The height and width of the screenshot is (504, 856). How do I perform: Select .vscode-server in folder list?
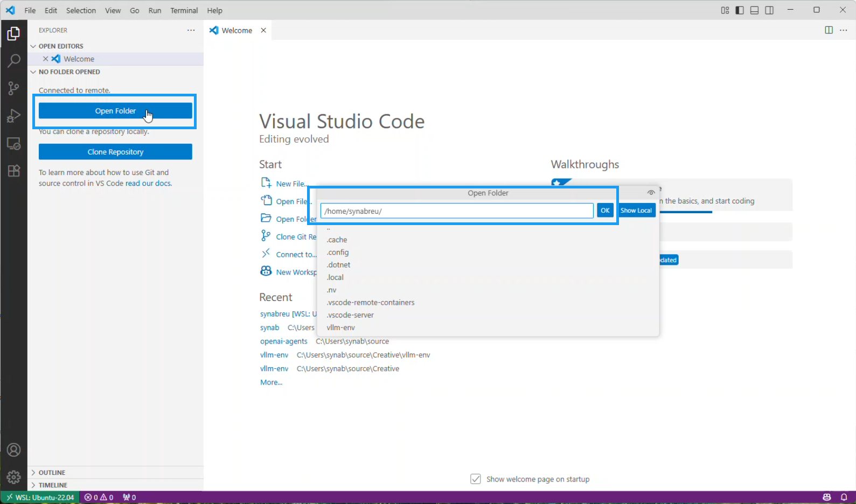[x=488, y=315]
